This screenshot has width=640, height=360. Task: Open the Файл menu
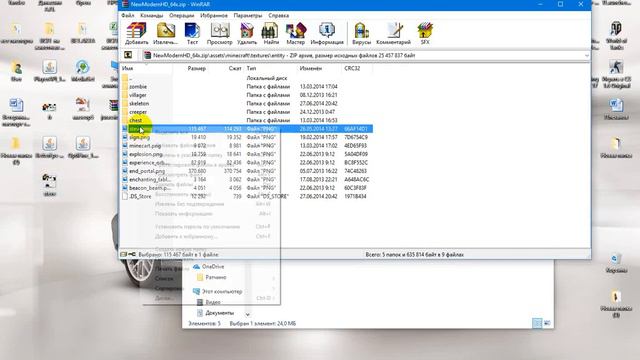(128, 16)
